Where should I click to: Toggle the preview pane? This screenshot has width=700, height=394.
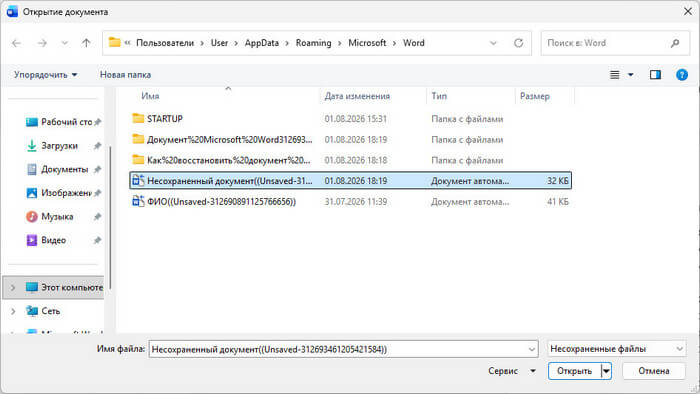click(655, 75)
